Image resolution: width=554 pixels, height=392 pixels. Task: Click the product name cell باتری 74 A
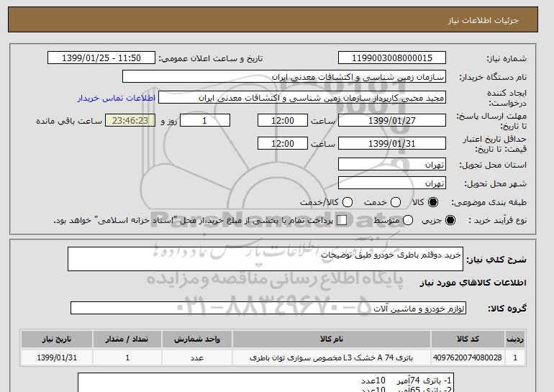[332, 357]
